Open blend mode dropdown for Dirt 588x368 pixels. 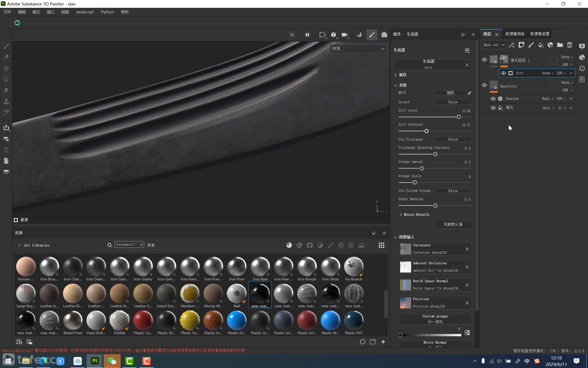pos(548,73)
